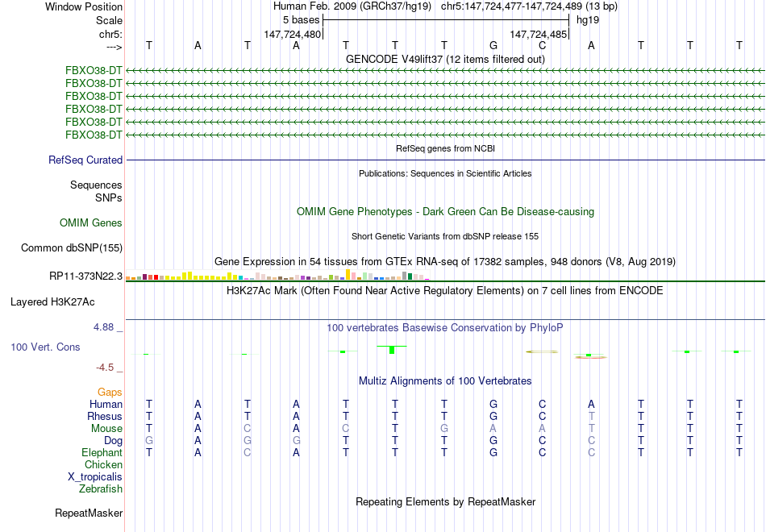Click the chr5:147,724,477-147,724,489 (13 bp) position text

(529, 6)
